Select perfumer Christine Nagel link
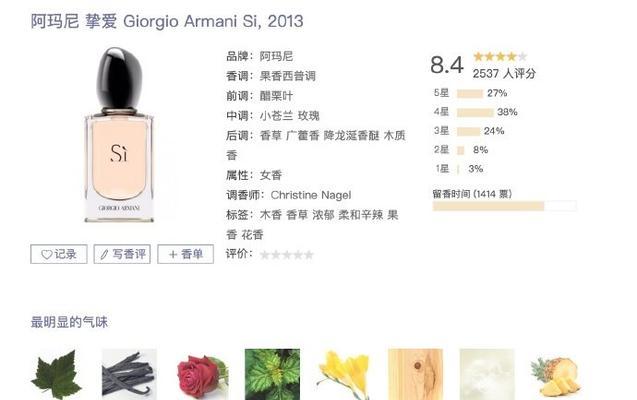Viewport: 637px width, 400px height. (x=311, y=195)
